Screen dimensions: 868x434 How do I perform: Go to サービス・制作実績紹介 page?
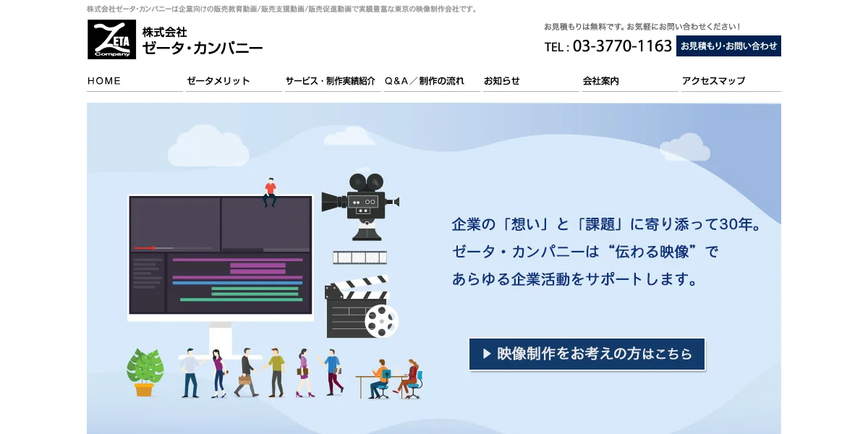333,81
